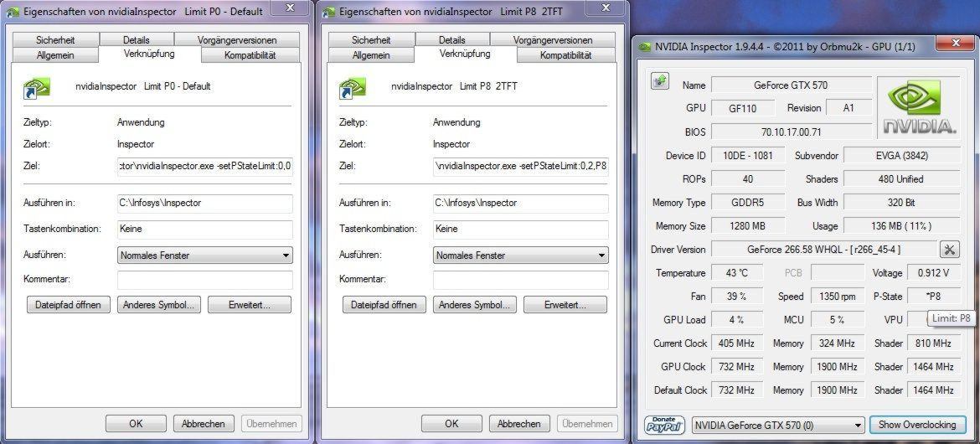Click title bar icon of NVIDIA Inspector window

644,47
